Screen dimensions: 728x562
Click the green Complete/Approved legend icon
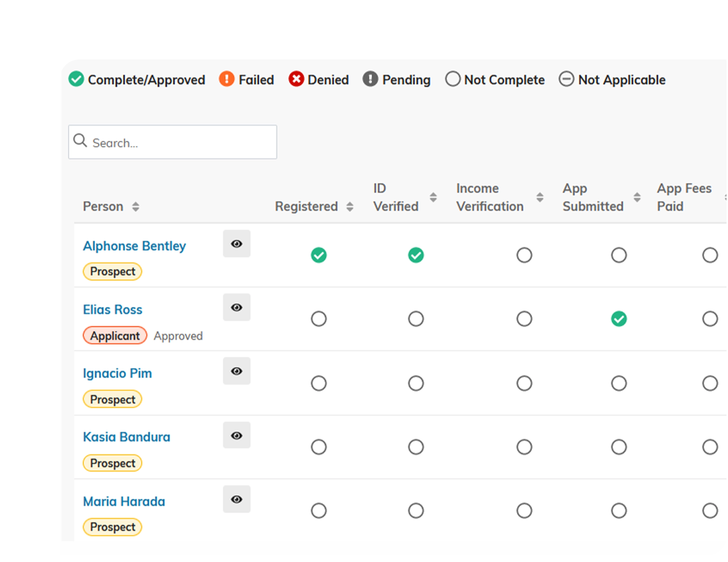tap(76, 79)
